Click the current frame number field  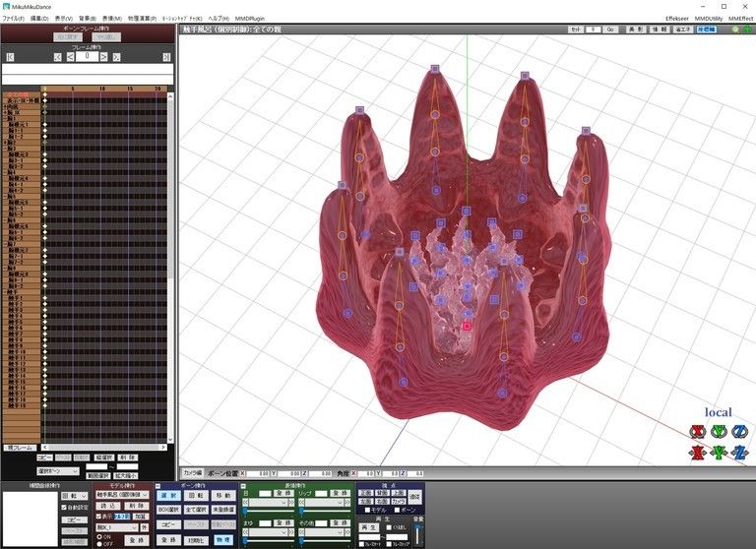pyautogui.click(x=87, y=56)
